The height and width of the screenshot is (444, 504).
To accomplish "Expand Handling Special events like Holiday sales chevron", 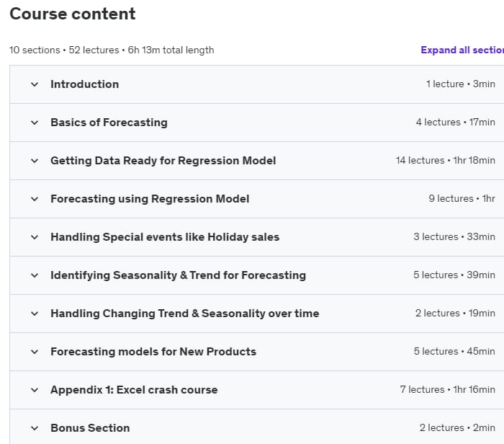I will coord(35,237).
